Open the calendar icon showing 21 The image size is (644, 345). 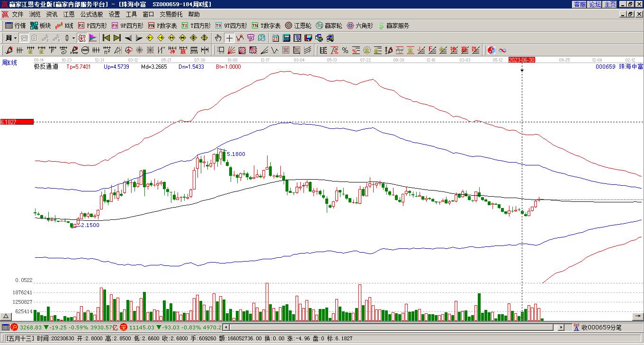point(276,38)
